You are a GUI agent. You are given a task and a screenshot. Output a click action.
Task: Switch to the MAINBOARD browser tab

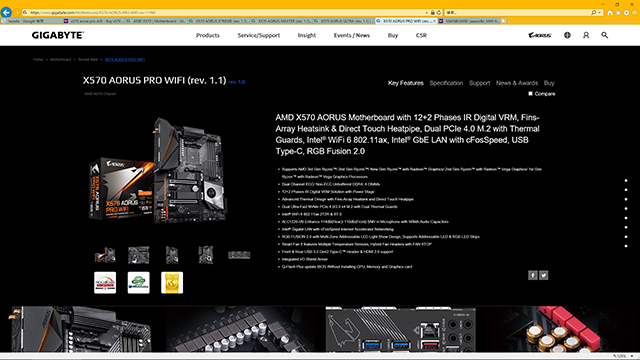469,21
